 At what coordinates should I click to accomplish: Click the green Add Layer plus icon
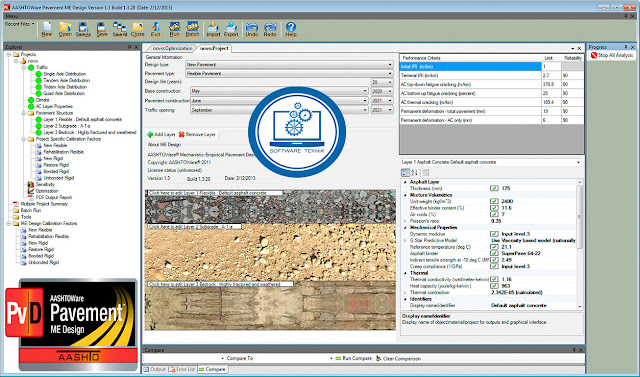(x=150, y=134)
